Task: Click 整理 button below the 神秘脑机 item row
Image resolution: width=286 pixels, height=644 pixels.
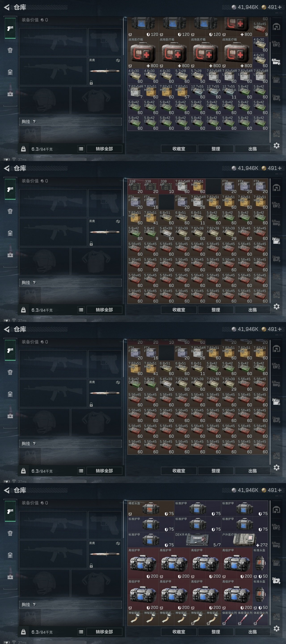Action: (x=216, y=632)
